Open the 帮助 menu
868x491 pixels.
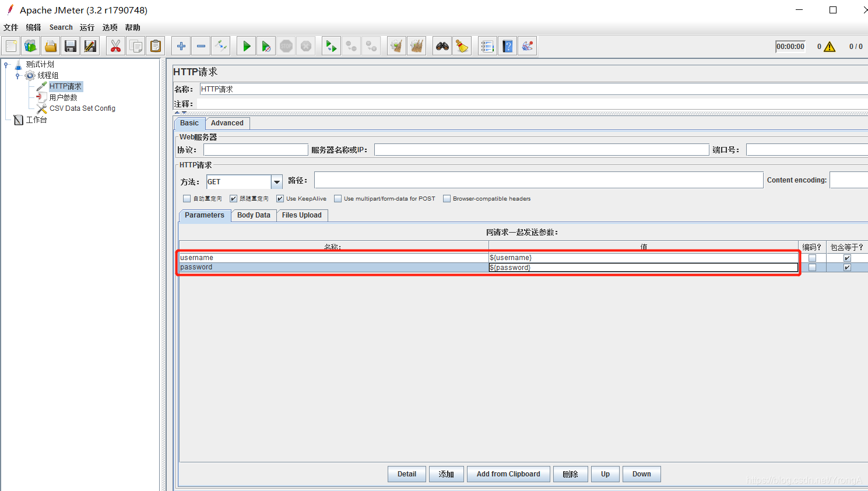click(132, 27)
